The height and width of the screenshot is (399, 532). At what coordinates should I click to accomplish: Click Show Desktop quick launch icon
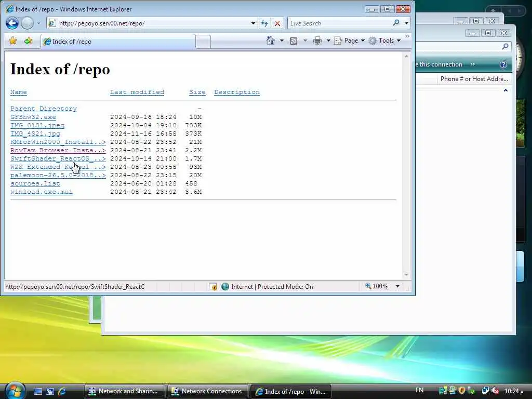click(37, 392)
